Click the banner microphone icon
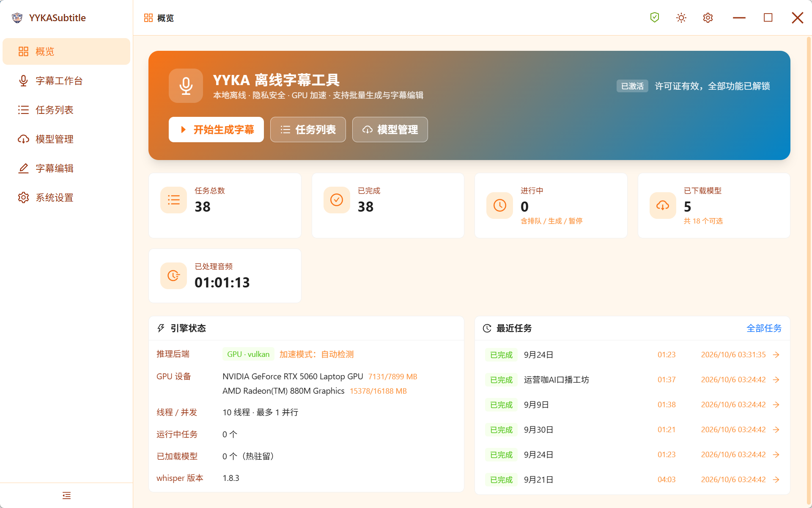812x508 pixels. (186, 86)
